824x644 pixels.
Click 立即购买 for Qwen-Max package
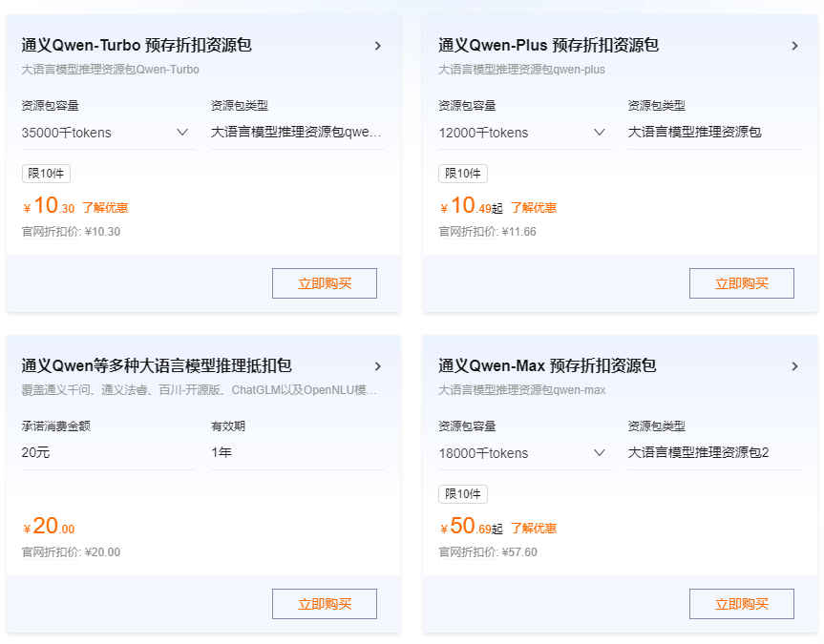[741, 604]
